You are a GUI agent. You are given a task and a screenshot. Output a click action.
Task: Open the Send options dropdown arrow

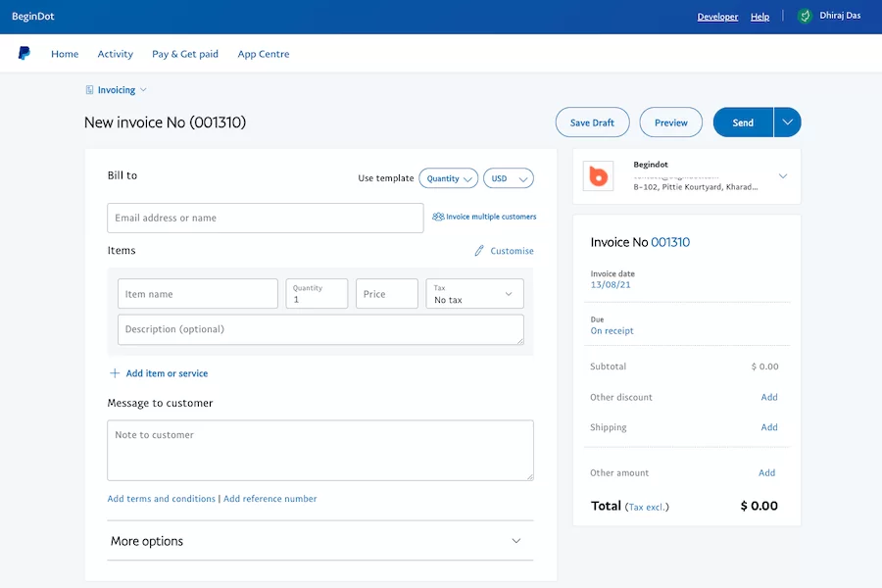pyautogui.click(x=788, y=122)
